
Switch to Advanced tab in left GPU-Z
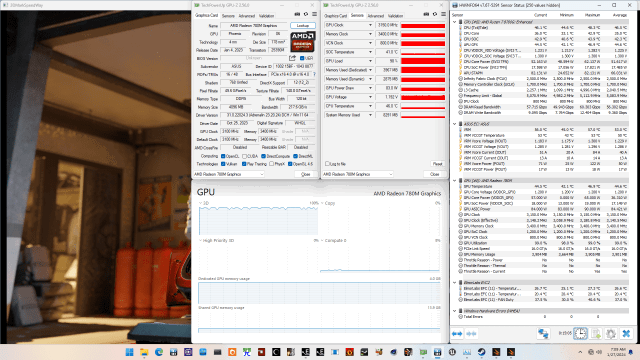(x=247, y=16)
